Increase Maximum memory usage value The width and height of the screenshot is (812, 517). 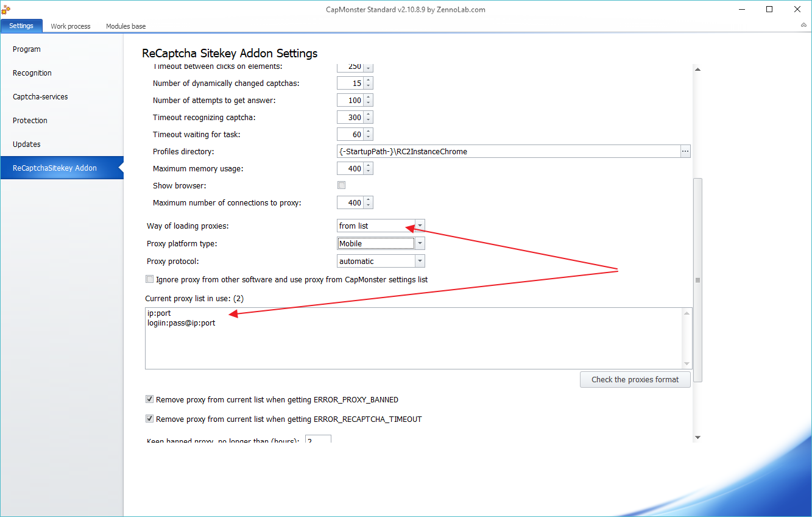369,166
